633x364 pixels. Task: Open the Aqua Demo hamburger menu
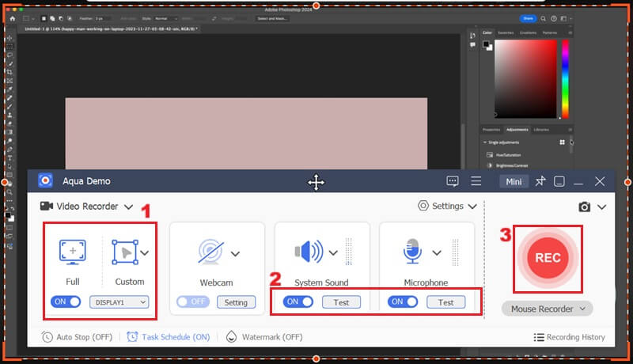[476, 181]
